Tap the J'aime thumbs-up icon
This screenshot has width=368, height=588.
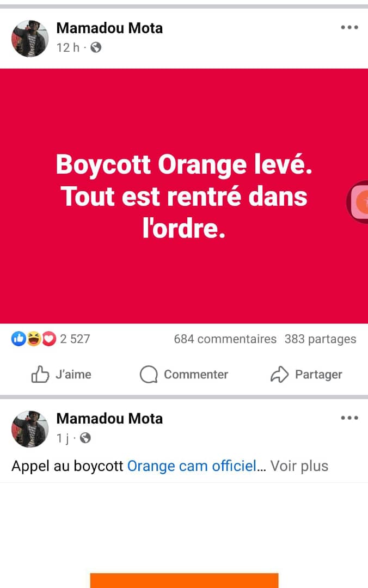(40, 375)
